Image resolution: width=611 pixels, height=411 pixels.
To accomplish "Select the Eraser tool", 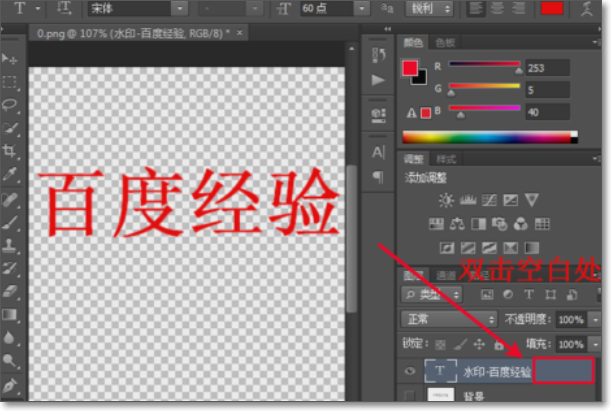I will [9, 291].
